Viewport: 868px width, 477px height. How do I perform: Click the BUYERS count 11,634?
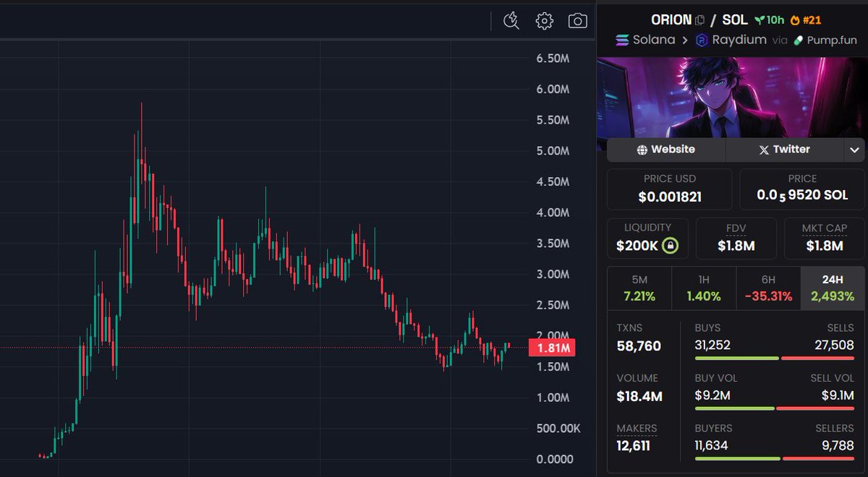tap(711, 447)
